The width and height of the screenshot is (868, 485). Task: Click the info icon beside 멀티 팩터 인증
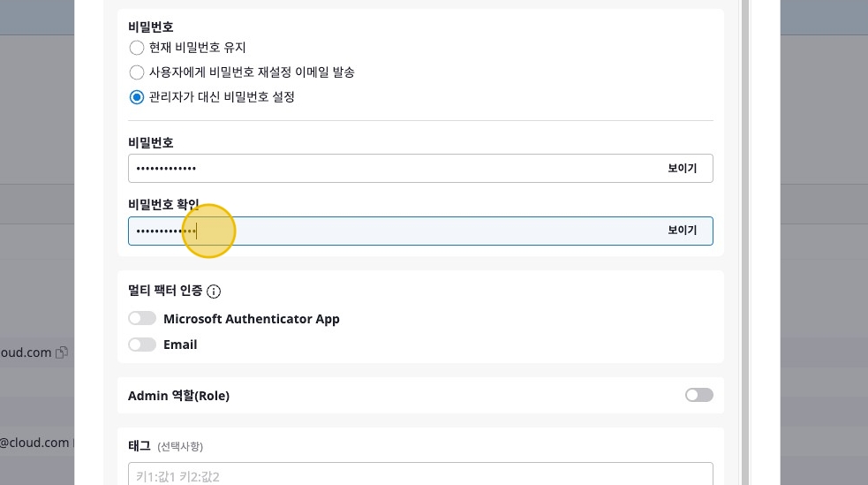[214, 292]
